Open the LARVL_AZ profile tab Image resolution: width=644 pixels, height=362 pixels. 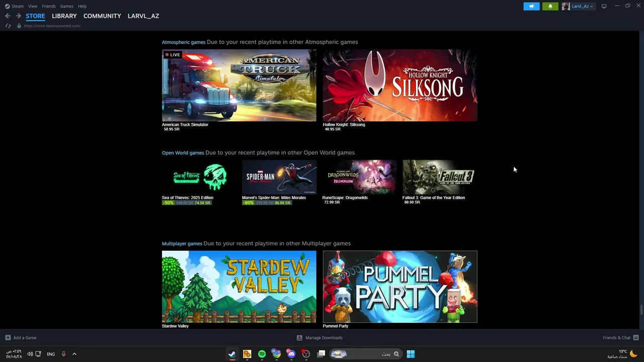tap(143, 16)
